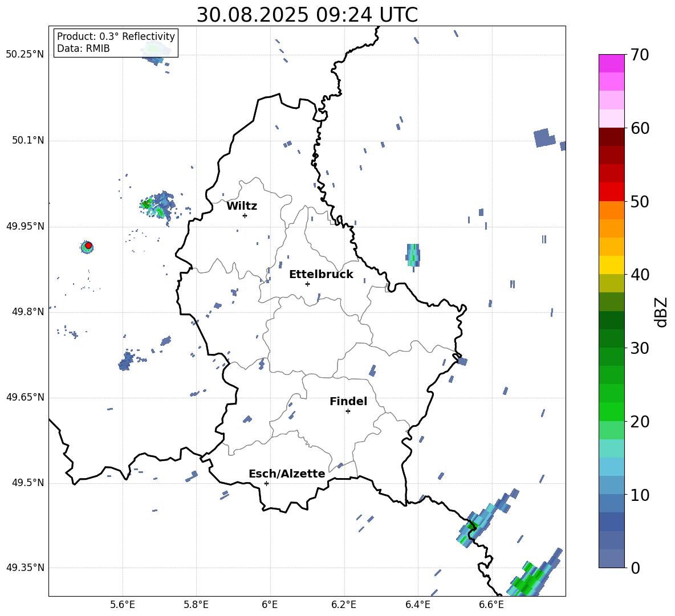Viewport: 675px width, 616px height.
Task: Click the cross marker below Ettelbruck
Action: pyautogui.click(x=307, y=284)
